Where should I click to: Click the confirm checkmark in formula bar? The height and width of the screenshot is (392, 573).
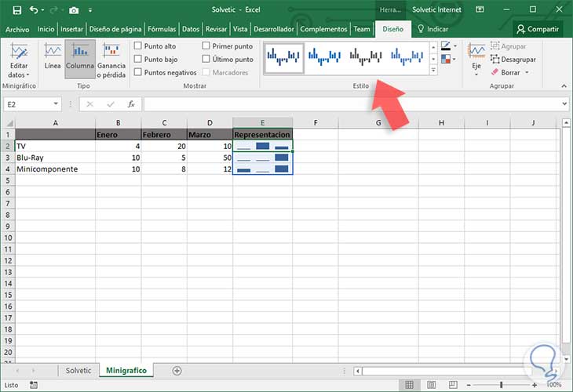pyautogui.click(x=111, y=104)
